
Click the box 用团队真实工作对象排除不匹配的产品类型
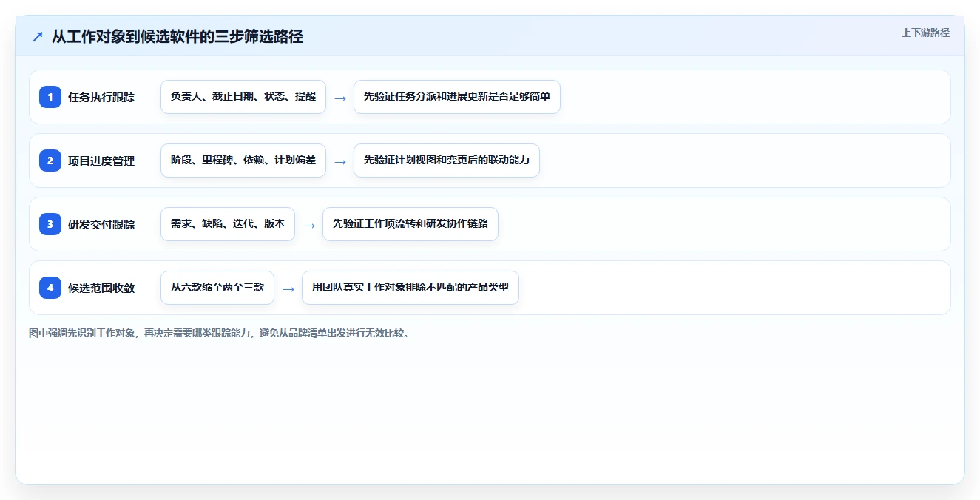pos(410,288)
